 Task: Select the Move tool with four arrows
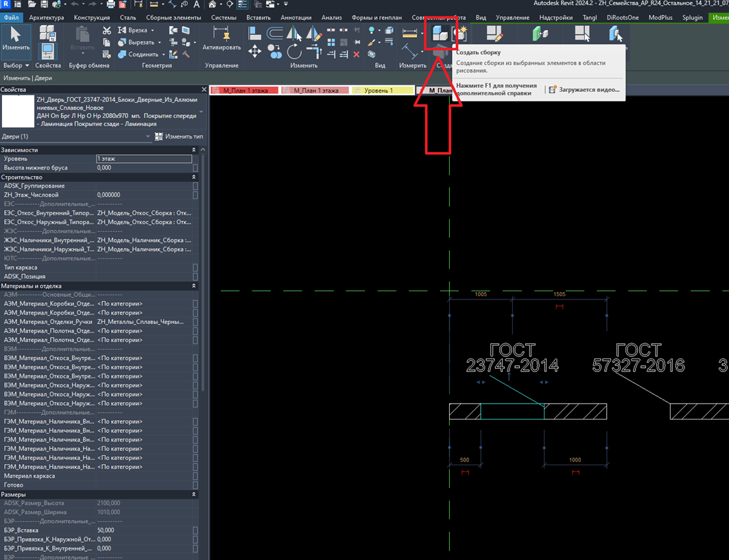pos(254,51)
